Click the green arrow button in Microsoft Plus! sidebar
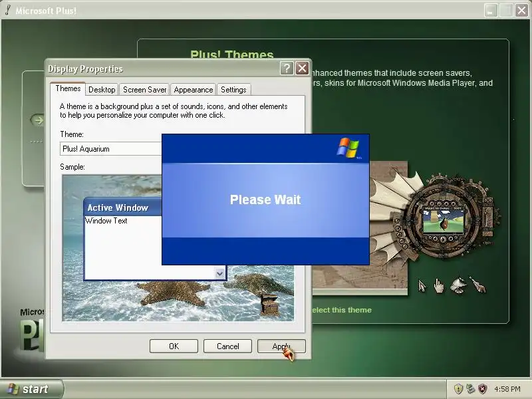Screen dimensions: 532x399 (38, 120)
